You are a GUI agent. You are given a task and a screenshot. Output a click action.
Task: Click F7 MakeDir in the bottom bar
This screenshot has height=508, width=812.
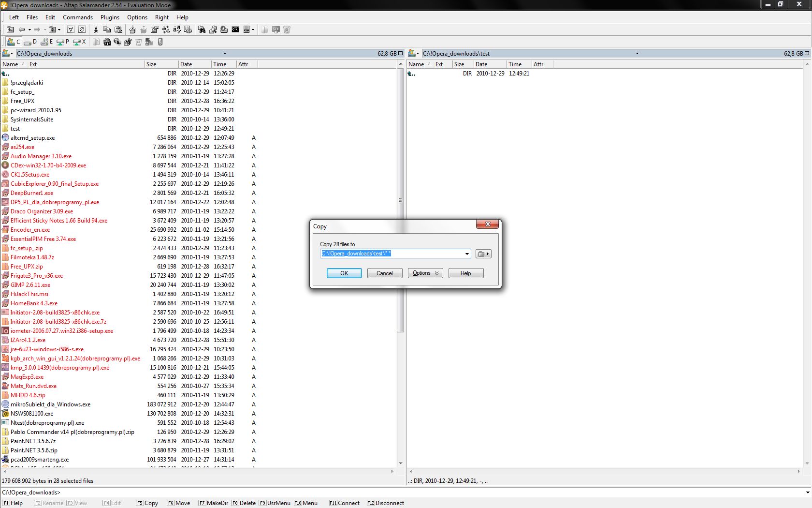click(x=213, y=503)
